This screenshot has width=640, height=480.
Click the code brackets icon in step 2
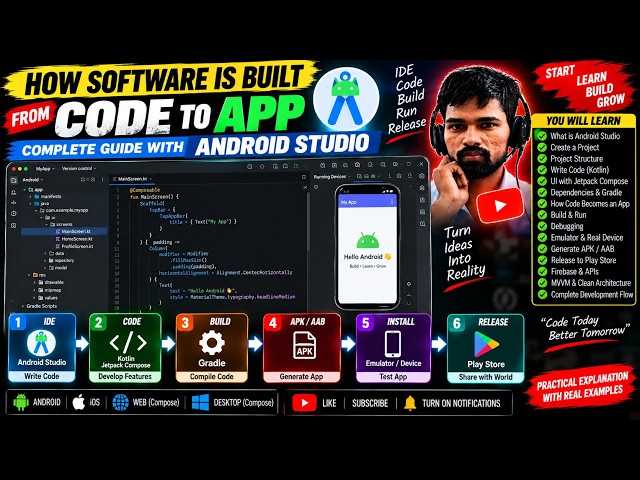pos(128,342)
